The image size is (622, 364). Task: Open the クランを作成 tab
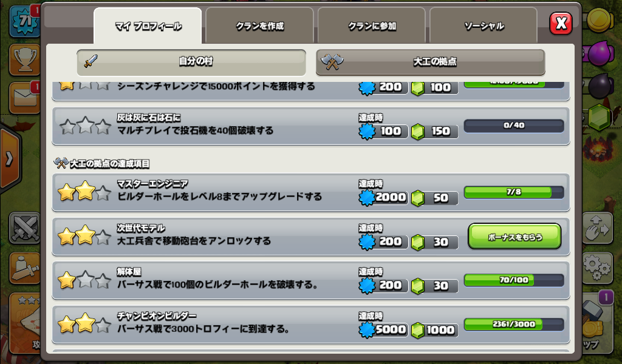click(260, 25)
